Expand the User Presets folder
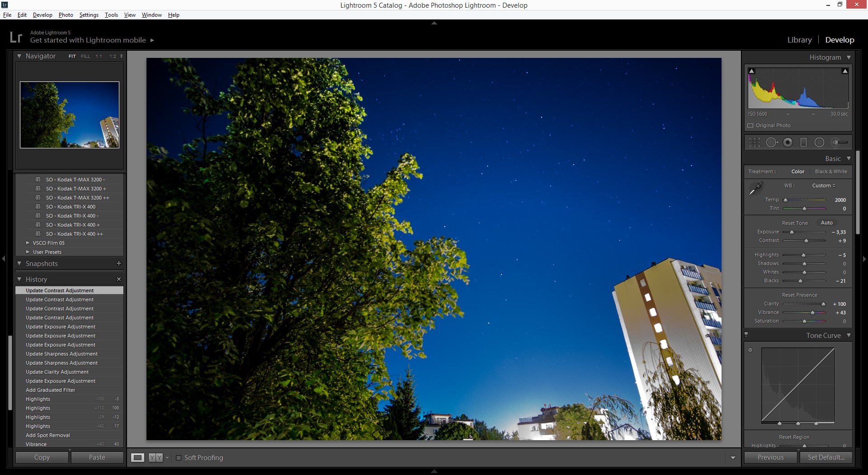868x475 pixels. click(28, 252)
